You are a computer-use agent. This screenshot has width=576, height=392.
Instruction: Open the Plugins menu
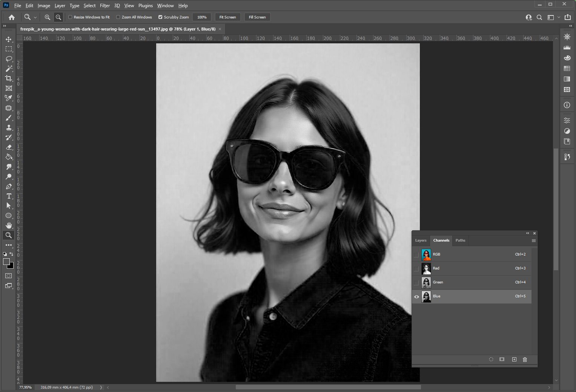(x=146, y=6)
